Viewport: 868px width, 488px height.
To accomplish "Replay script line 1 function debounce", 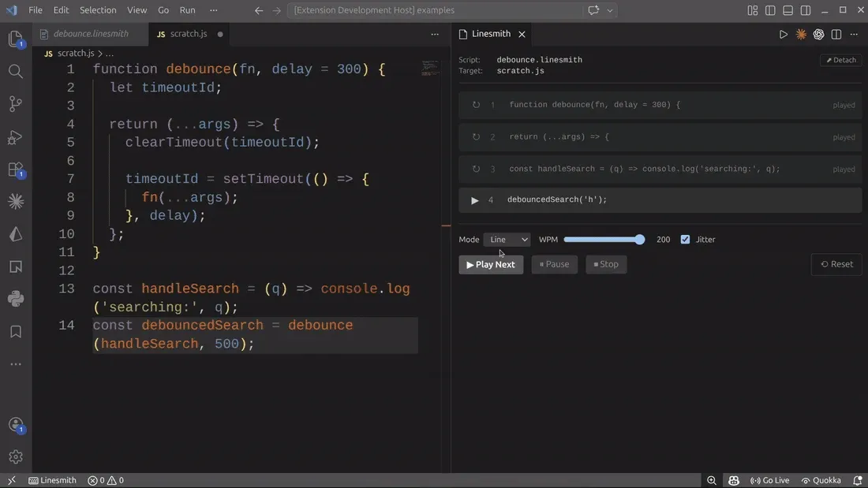I will pyautogui.click(x=476, y=105).
